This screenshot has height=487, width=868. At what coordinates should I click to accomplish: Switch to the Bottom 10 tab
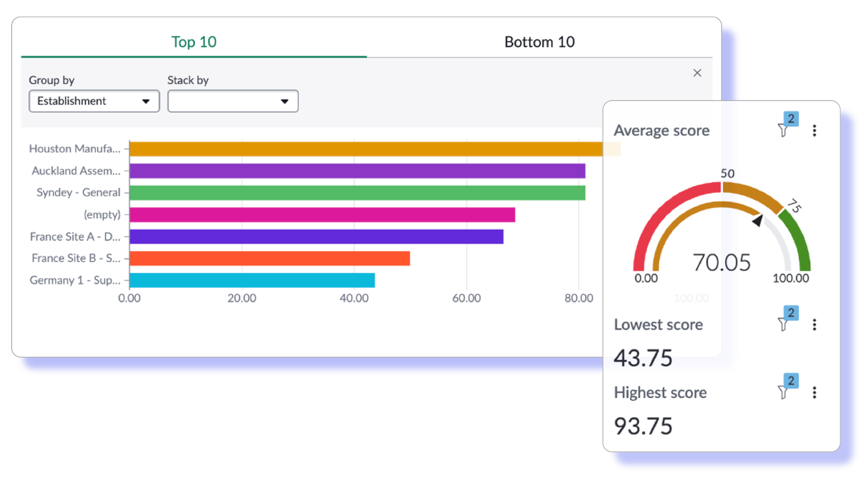point(539,42)
